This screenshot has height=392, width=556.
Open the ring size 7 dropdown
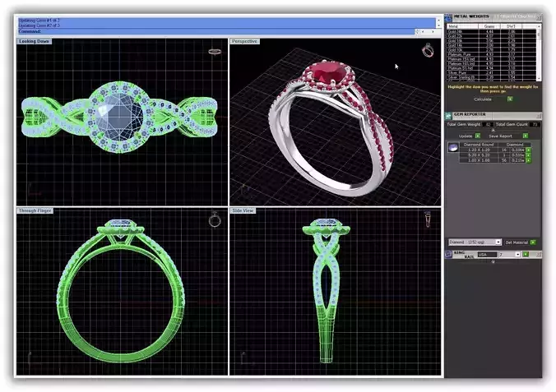pos(517,255)
